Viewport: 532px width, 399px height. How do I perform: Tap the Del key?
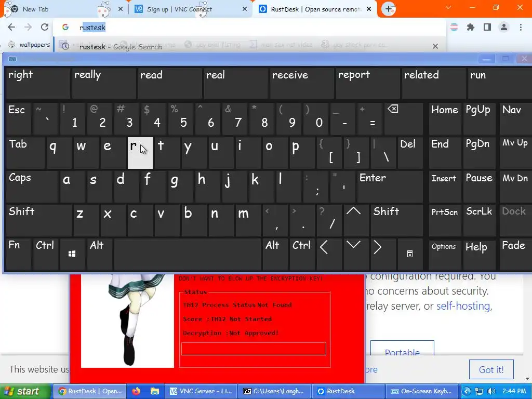point(410,153)
